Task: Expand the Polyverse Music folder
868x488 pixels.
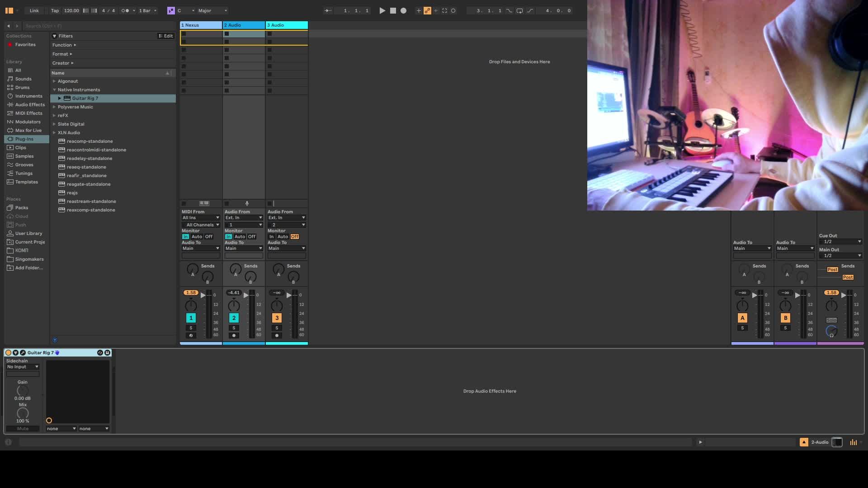Action: 54,107
